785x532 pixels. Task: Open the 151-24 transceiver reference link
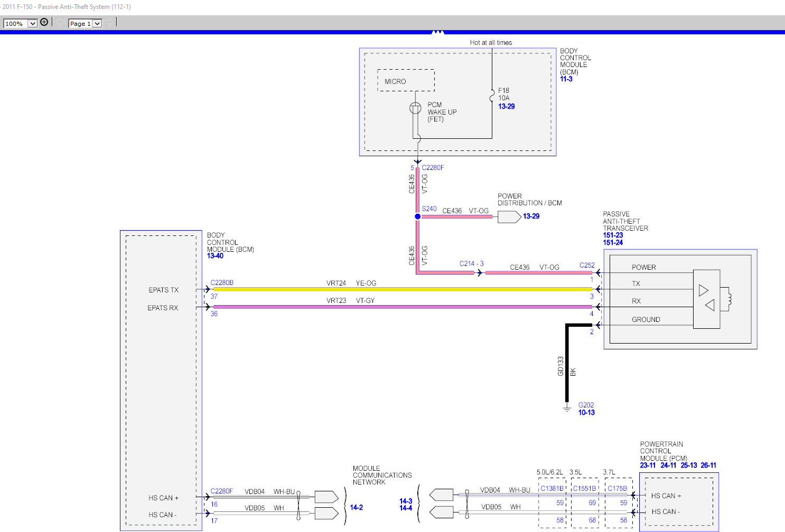tap(613, 243)
